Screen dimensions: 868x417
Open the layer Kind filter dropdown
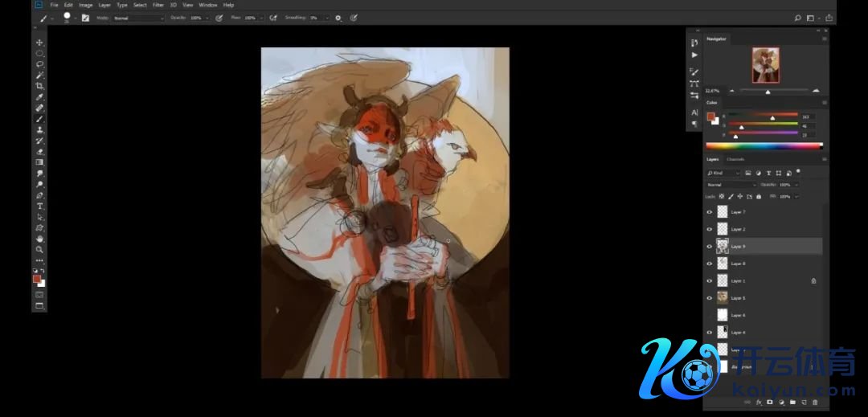tap(723, 173)
